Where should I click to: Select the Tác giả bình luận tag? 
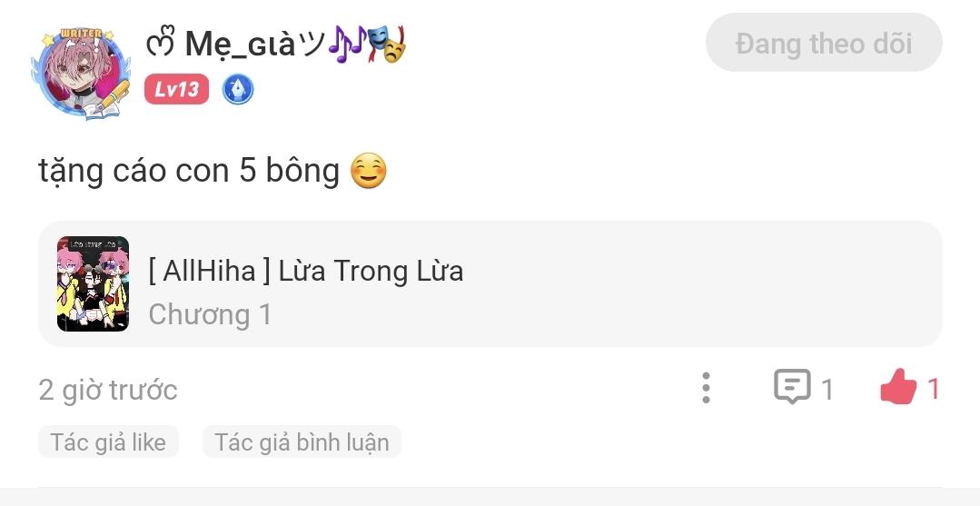302,442
